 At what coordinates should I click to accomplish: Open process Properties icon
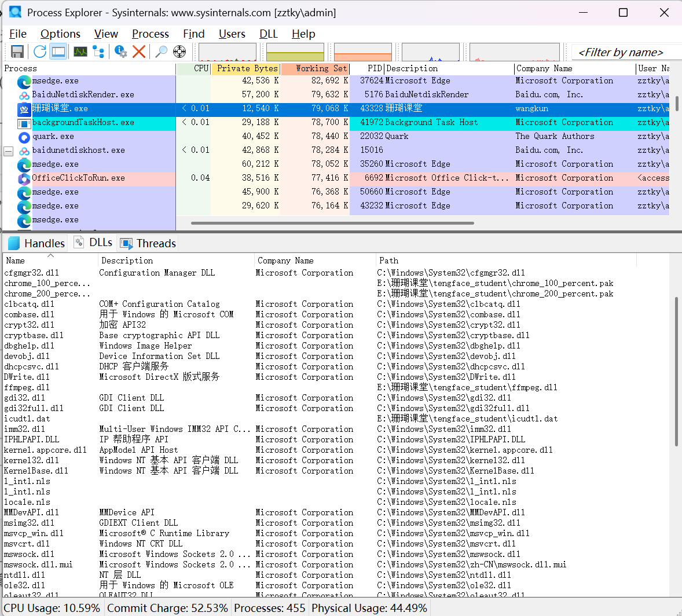click(x=120, y=52)
